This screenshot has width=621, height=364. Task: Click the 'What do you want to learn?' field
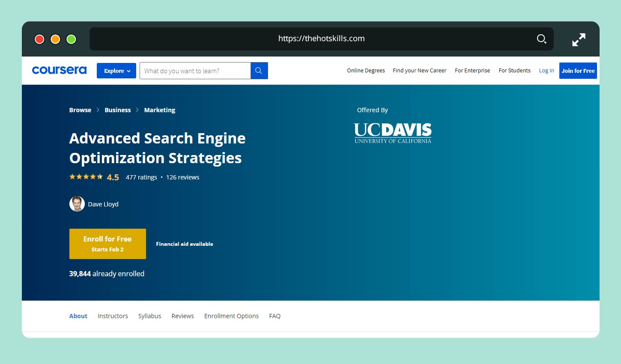click(x=195, y=71)
